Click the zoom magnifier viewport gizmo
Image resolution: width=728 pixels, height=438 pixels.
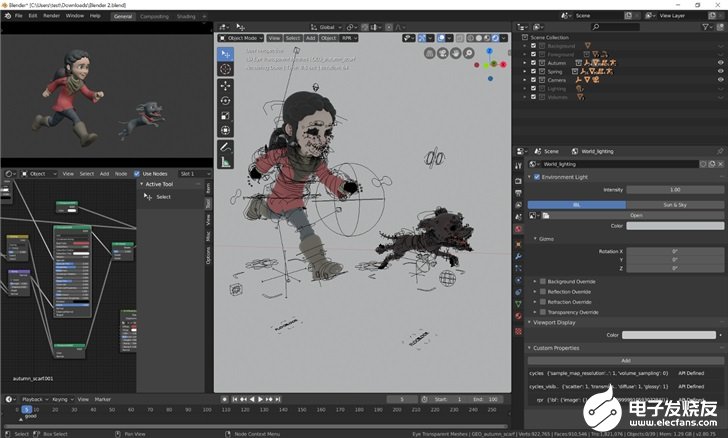point(468,53)
